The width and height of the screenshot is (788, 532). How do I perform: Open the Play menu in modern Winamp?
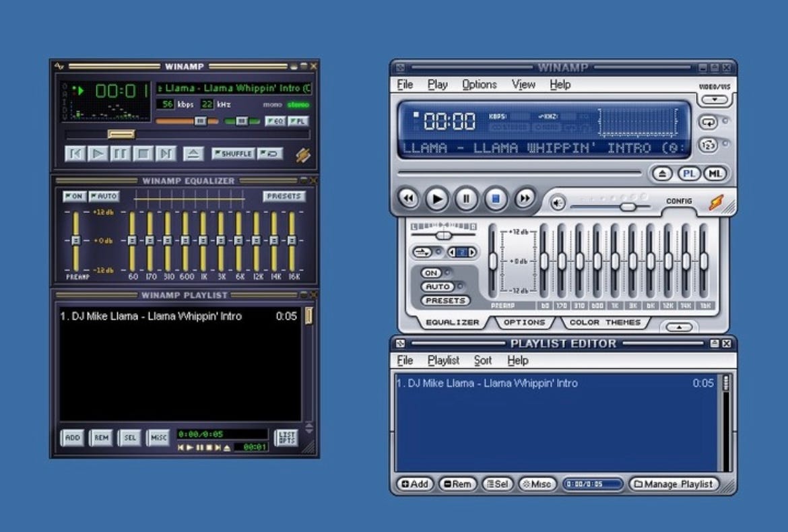click(438, 84)
